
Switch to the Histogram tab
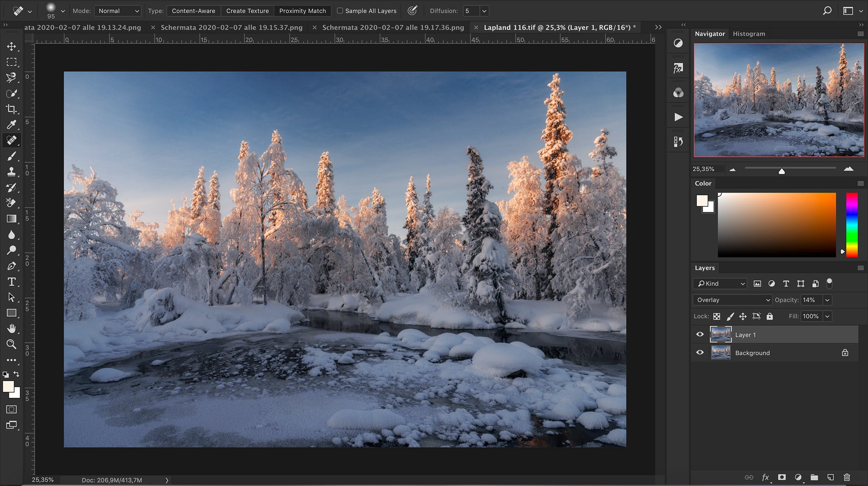(x=748, y=34)
